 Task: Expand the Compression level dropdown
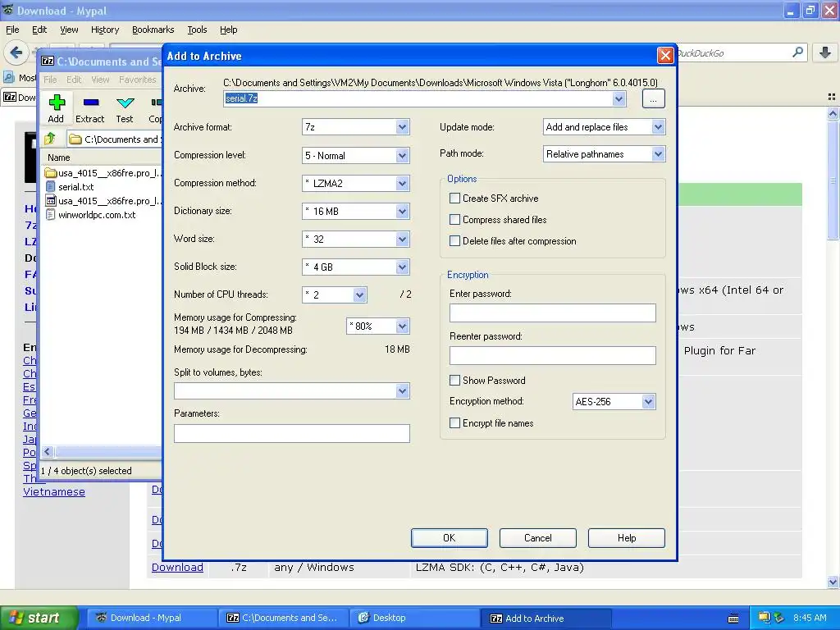pos(402,155)
